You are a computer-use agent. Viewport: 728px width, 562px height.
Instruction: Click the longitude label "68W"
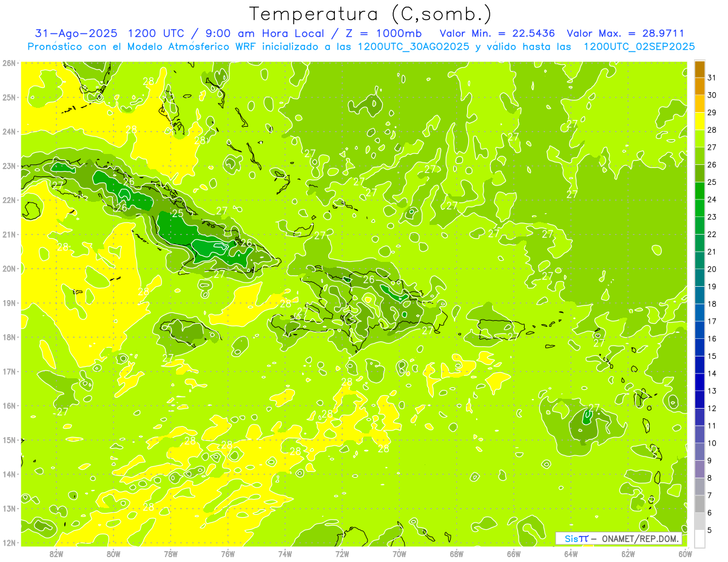click(456, 554)
